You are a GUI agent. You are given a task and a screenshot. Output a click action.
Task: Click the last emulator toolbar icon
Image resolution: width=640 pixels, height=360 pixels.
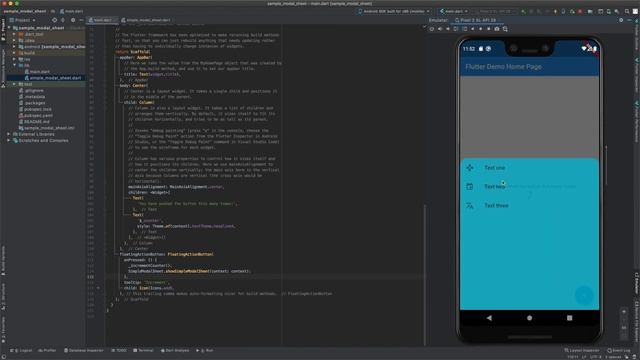pos(505,29)
